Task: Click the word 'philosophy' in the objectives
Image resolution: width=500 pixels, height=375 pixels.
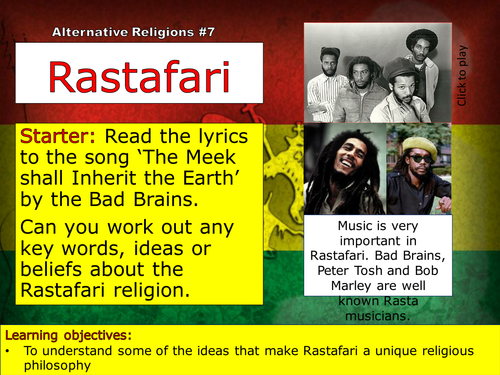Action: [57, 366]
